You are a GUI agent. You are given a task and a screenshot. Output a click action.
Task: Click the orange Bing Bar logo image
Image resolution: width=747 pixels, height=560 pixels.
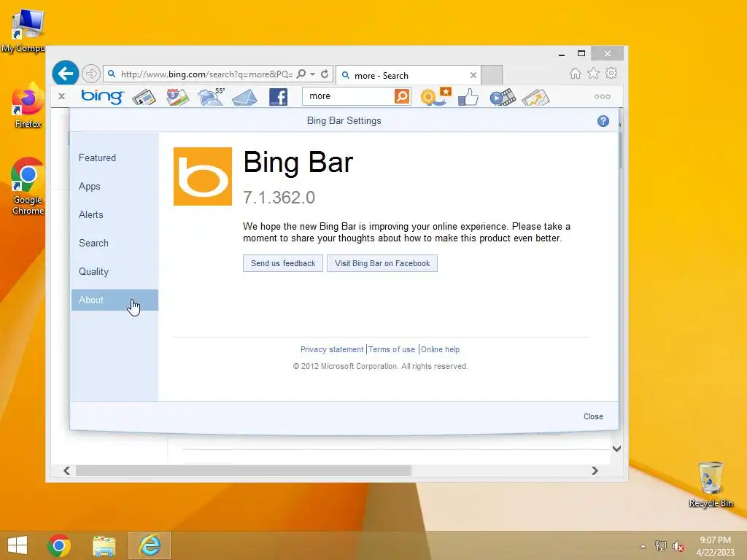[x=203, y=176]
